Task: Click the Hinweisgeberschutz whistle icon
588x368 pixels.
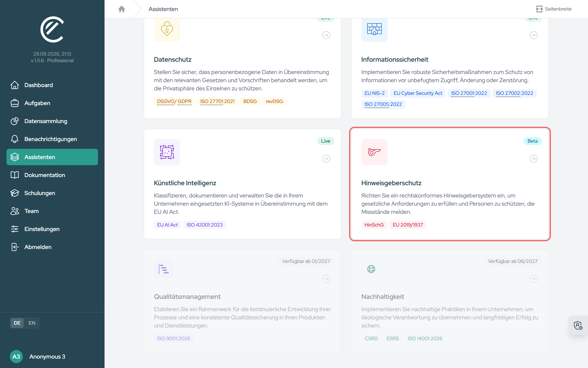Action: (x=374, y=152)
